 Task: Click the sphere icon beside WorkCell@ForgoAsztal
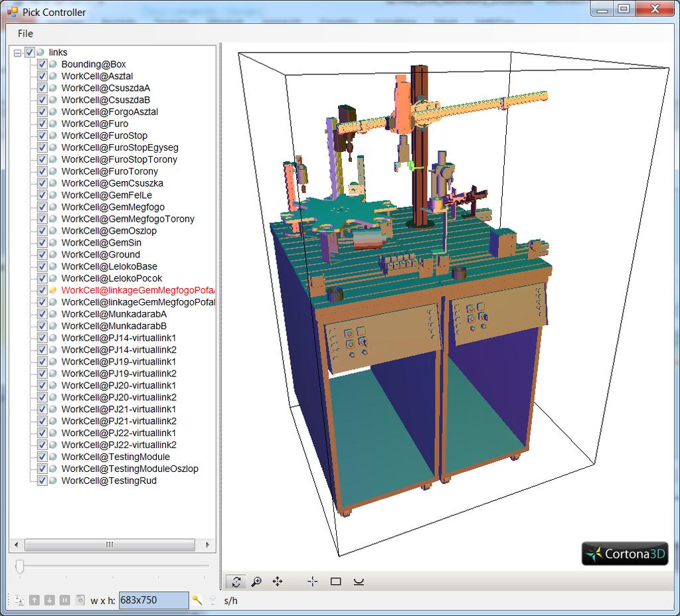pyautogui.click(x=53, y=112)
